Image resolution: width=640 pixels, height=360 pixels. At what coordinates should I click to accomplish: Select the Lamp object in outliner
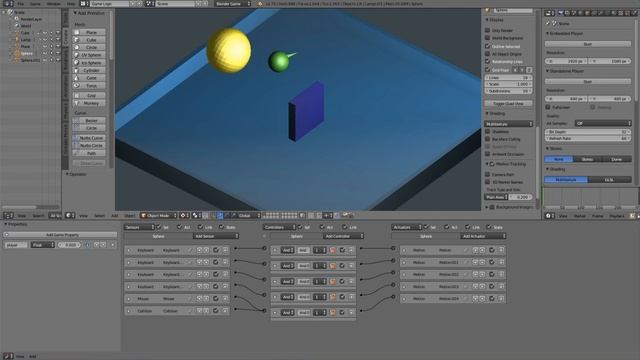[x=25, y=40]
